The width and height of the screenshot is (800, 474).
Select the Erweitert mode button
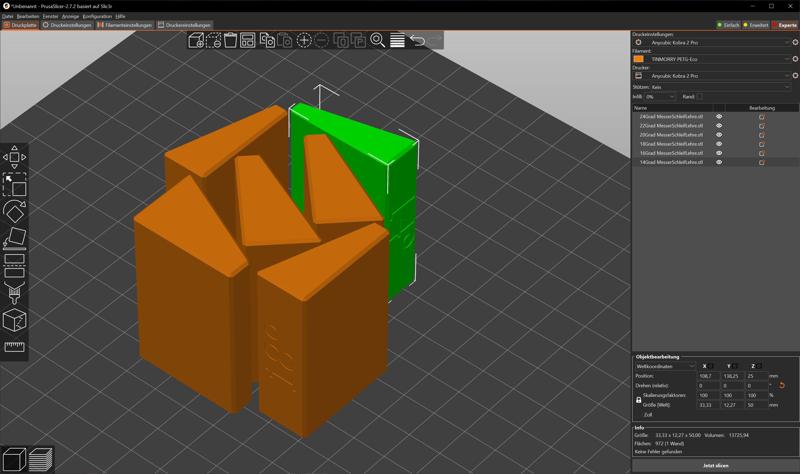click(x=756, y=24)
